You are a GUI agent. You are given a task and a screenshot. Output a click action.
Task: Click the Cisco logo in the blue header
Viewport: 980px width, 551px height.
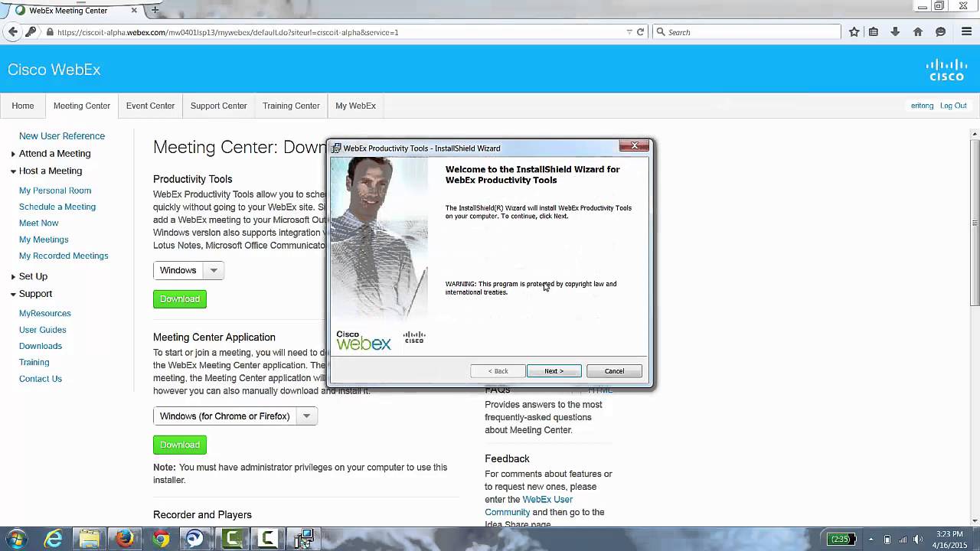[x=946, y=70]
